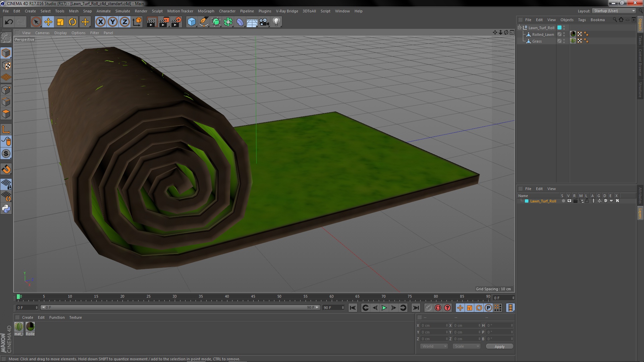Toggle Lawn_Turf_Roll layer visibility eye
Screen dimensions: 644x362
click(569, 201)
